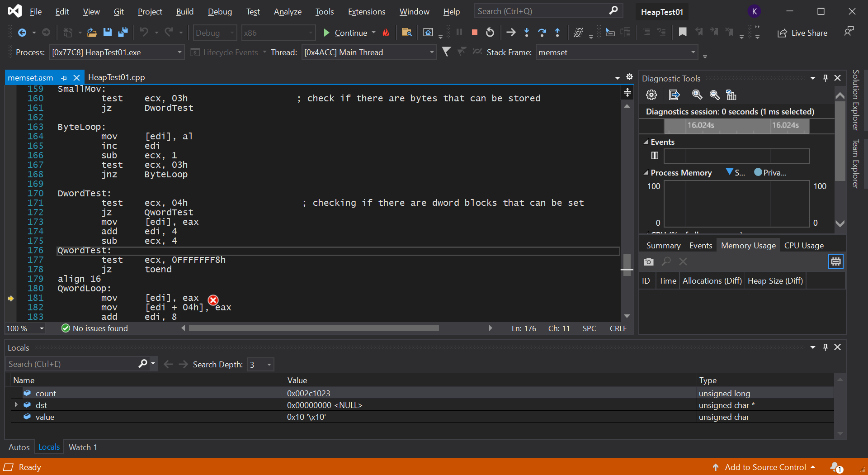Pin the memset.asm tab
The width and height of the screenshot is (868, 475).
tap(64, 78)
